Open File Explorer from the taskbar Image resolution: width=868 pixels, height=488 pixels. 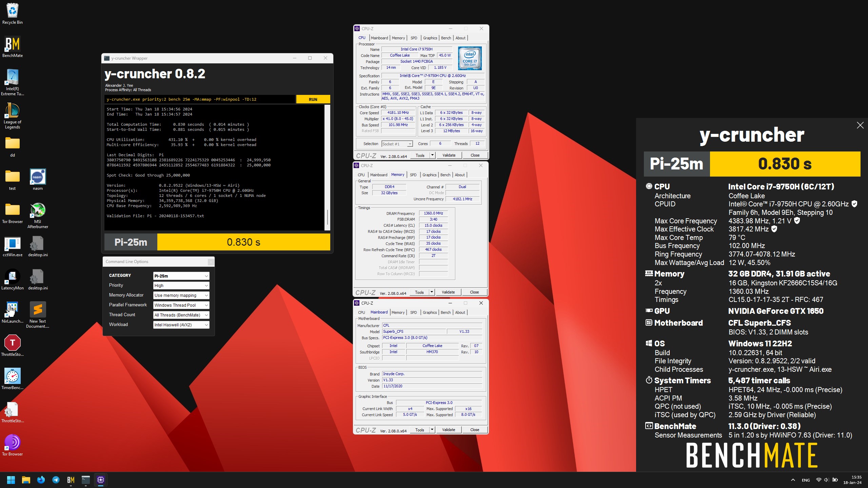(26, 480)
